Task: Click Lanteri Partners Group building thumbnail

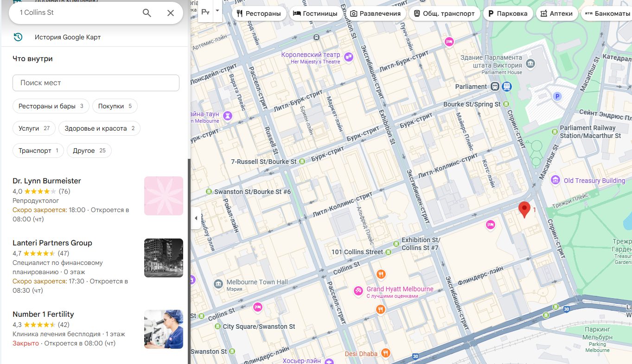Action: click(164, 258)
